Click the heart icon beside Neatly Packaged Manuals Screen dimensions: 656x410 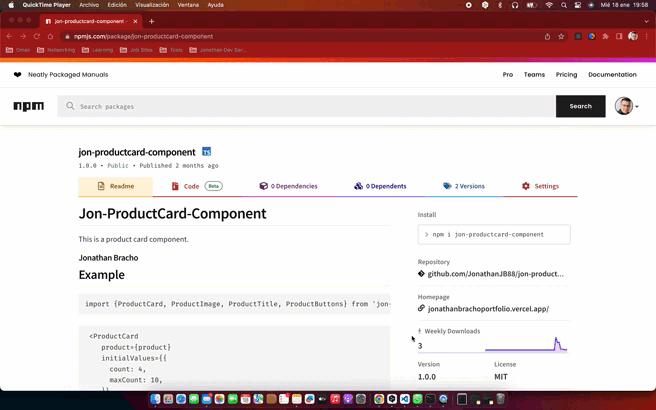click(17, 74)
